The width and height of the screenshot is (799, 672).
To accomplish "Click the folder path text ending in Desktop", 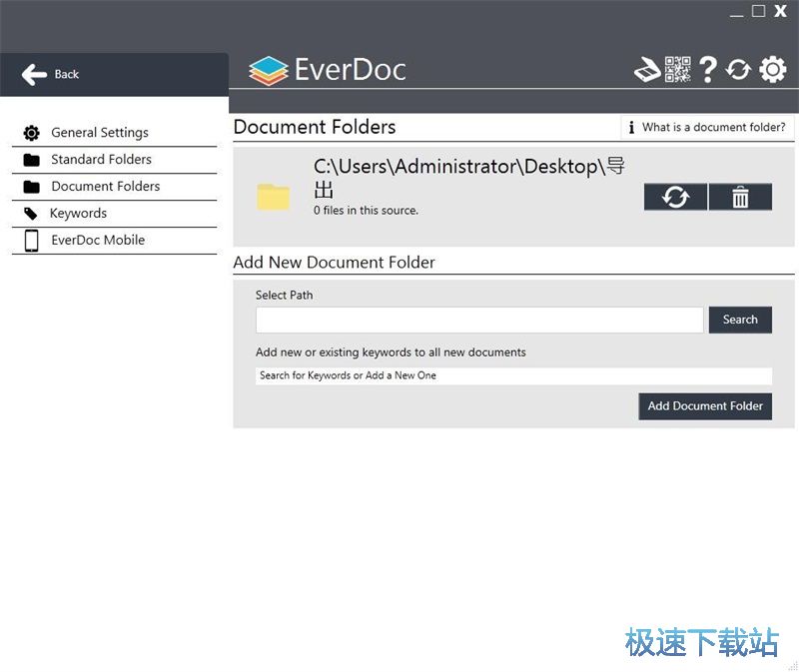I will [469, 179].
